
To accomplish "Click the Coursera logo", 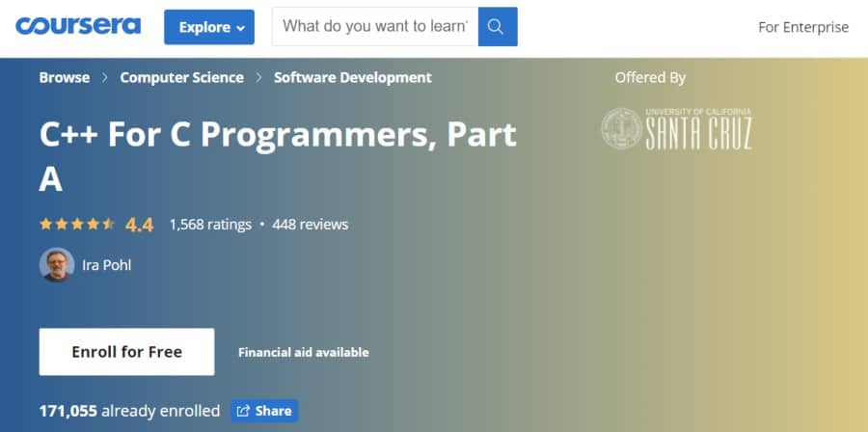I will click(x=78, y=26).
